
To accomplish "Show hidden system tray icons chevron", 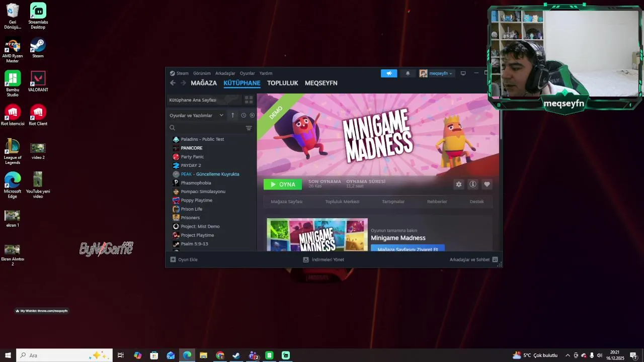I will pos(568,355).
